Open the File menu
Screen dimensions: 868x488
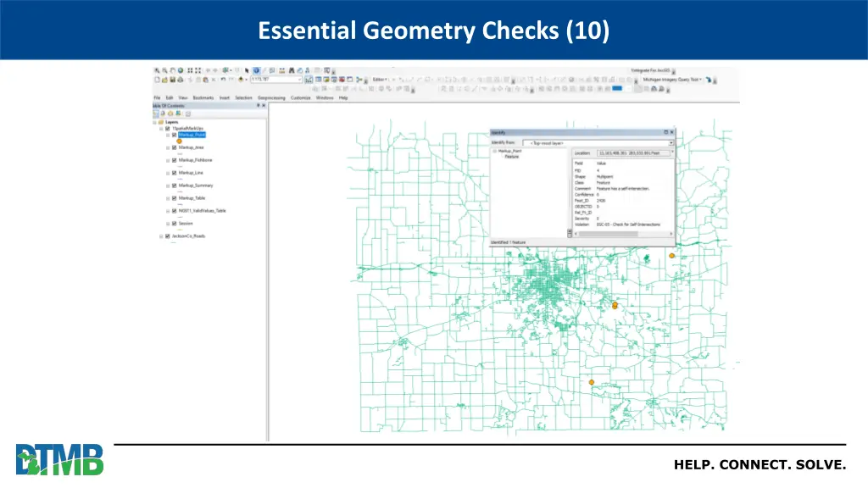157,98
